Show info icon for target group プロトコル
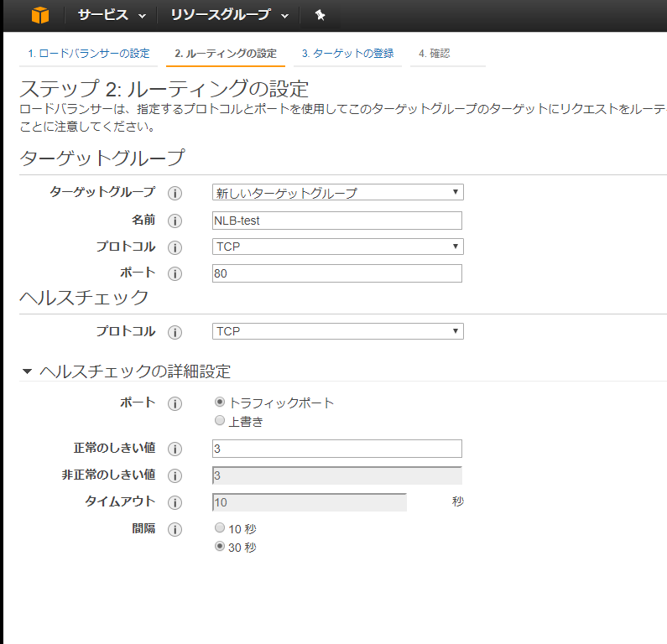The width and height of the screenshot is (667, 644). (175, 247)
